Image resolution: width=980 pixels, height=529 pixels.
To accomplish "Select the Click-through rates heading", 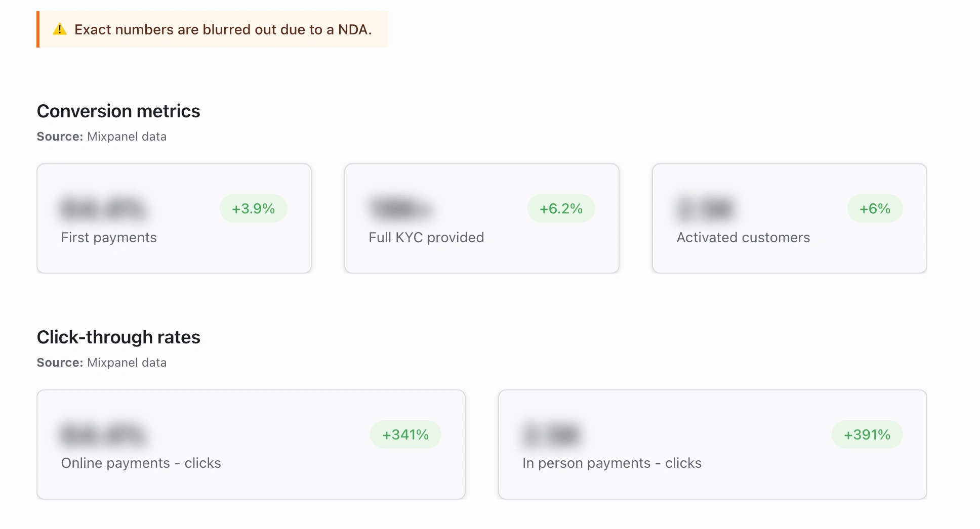I will pyautogui.click(x=118, y=337).
